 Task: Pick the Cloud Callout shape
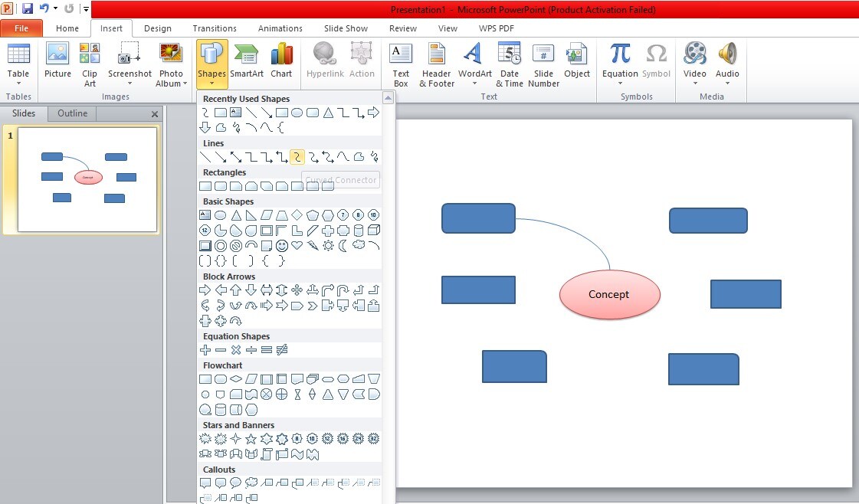click(251, 483)
